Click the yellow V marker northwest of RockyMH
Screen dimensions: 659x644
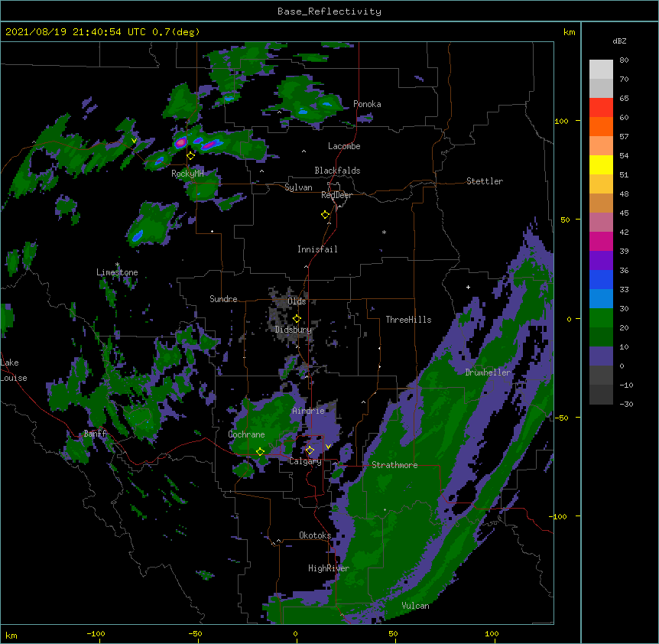pos(134,141)
